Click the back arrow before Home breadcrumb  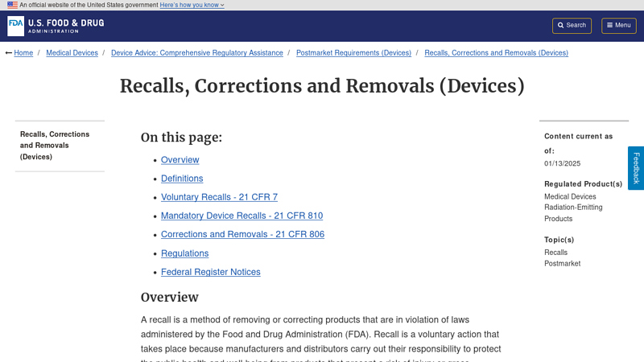coord(9,53)
